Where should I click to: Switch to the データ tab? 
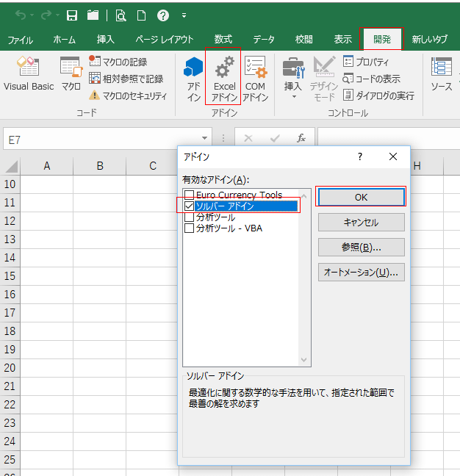click(x=264, y=40)
